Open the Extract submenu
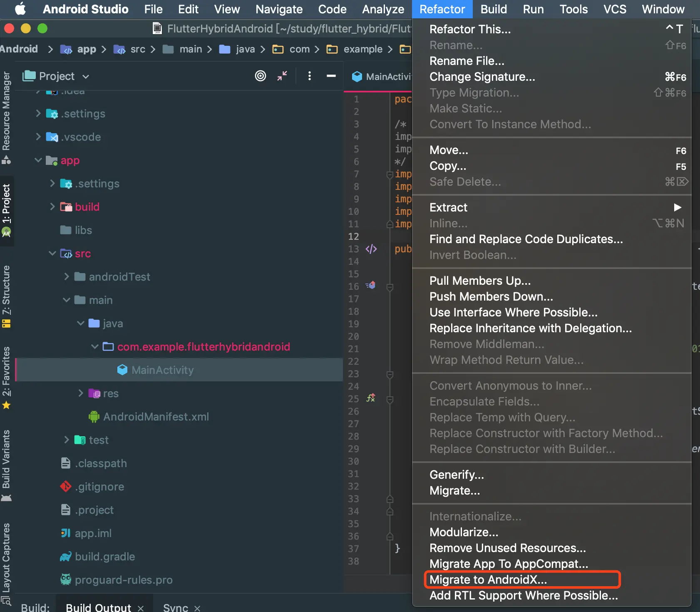This screenshot has width=700, height=612. point(552,207)
